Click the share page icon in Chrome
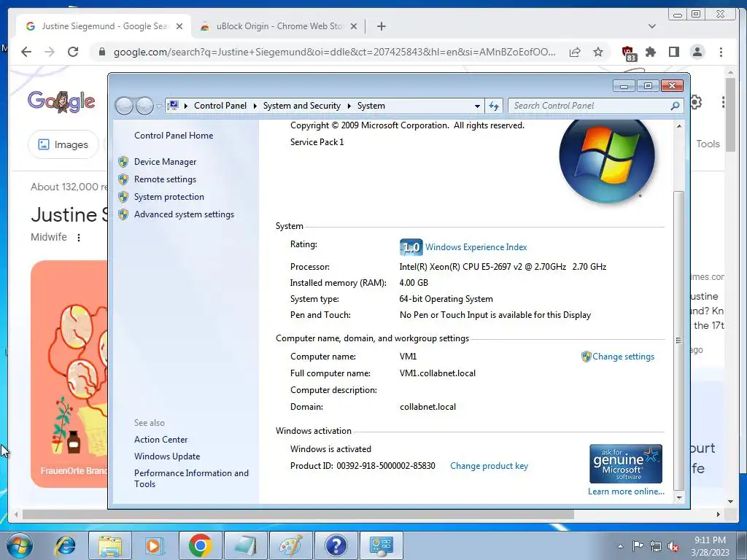The height and width of the screenshot is (560, 747). tap(575, 52)
